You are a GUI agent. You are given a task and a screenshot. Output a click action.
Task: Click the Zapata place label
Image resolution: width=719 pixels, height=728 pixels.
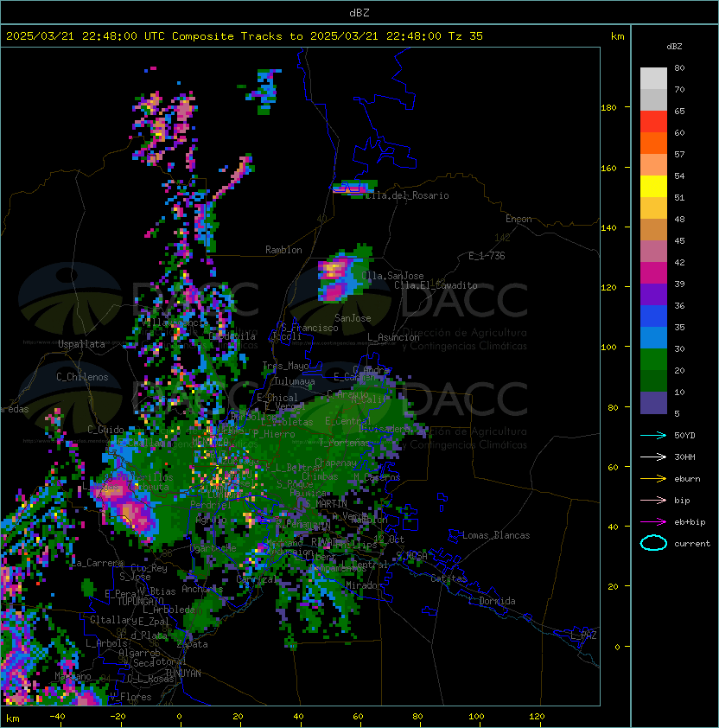192,644
